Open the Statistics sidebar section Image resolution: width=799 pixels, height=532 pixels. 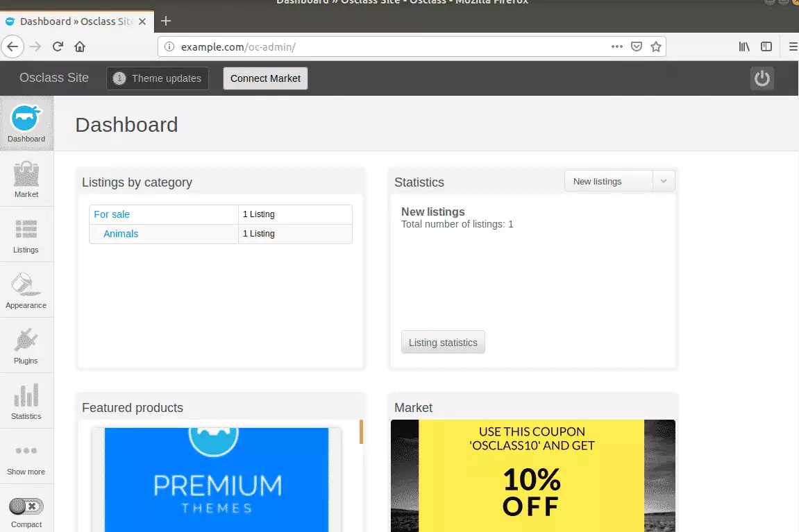pyautogui.click(x=26, y=401)
